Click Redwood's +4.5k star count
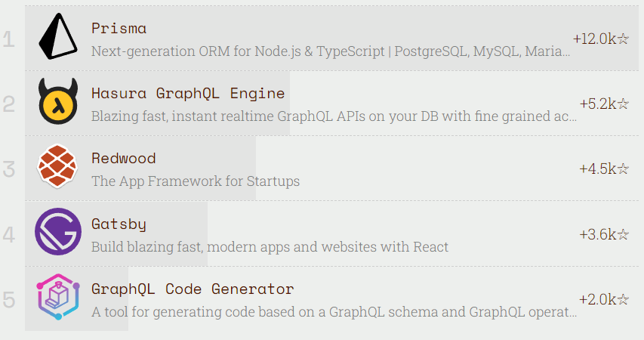 coord(604,168)
